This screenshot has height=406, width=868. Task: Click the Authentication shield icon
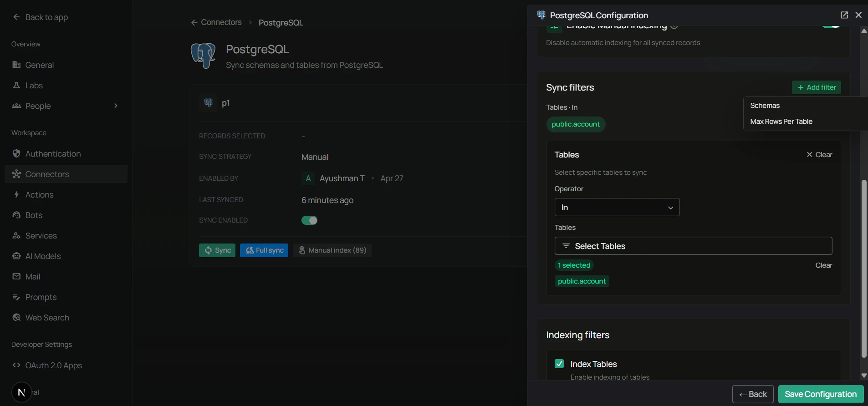pos(16,153)
